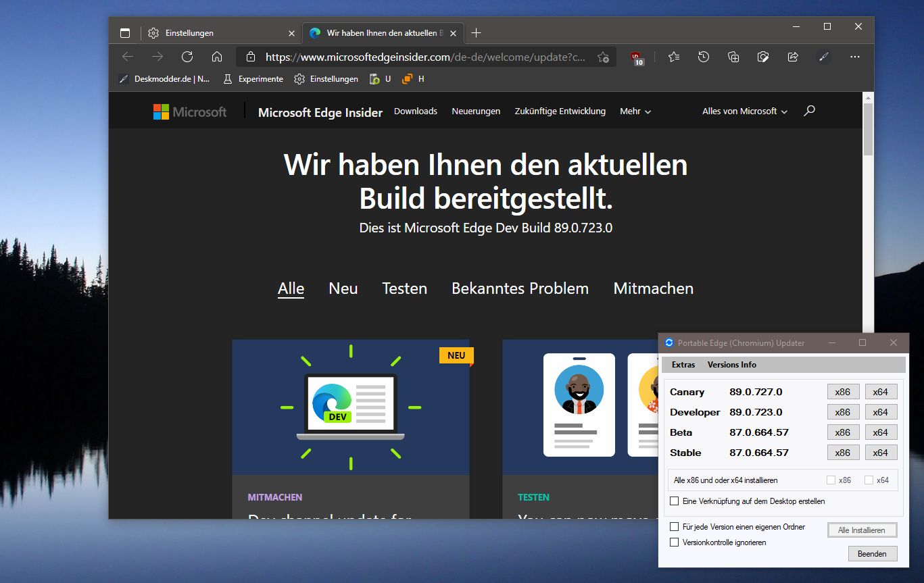924x583 pixels.
Task: Enable 'Versionkontrolle ignorieren' checkbox
Action: pyautogui.click(x=674, y=542)
